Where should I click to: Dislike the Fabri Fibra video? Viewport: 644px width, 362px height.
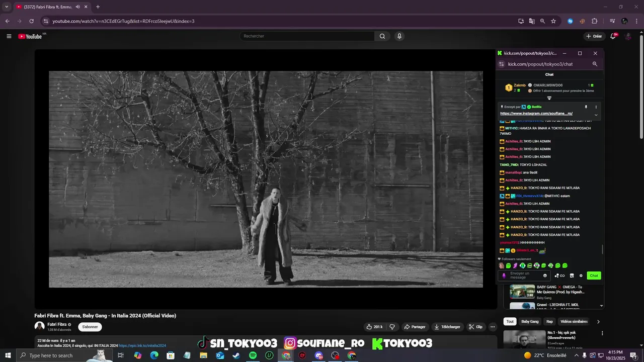click(x=392, y=327)
